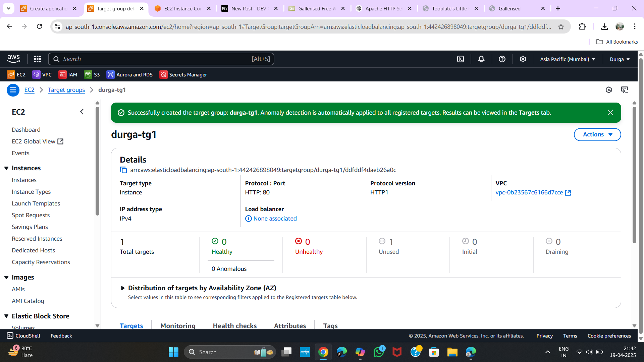Switch to the Targets tab
644x362 pixels.
(131, 325)
